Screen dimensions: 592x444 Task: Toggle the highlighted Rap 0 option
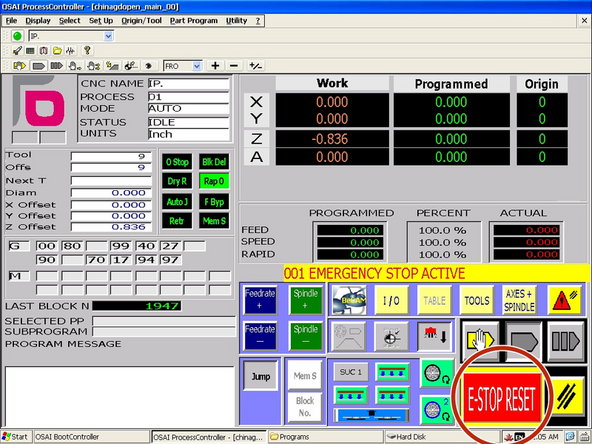(214, 181)
